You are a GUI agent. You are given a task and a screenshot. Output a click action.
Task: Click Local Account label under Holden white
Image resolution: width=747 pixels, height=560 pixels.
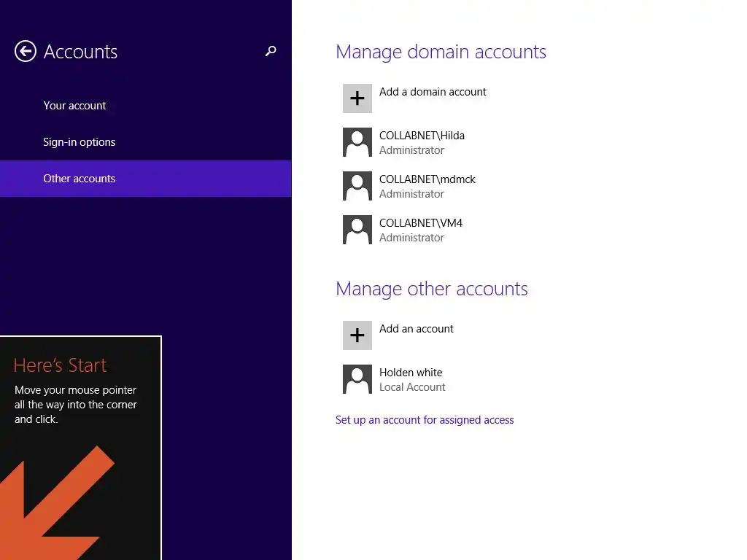(x=412, y=387)
